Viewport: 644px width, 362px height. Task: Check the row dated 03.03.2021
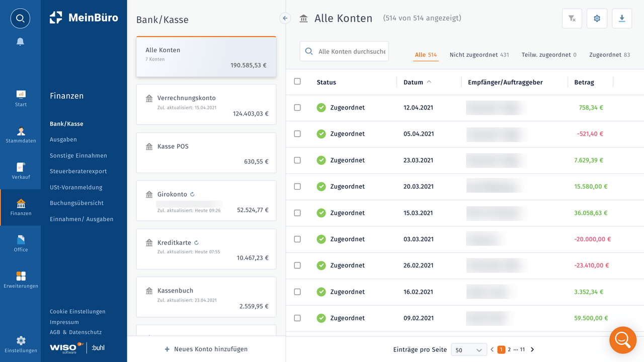[x=297, y=239]
